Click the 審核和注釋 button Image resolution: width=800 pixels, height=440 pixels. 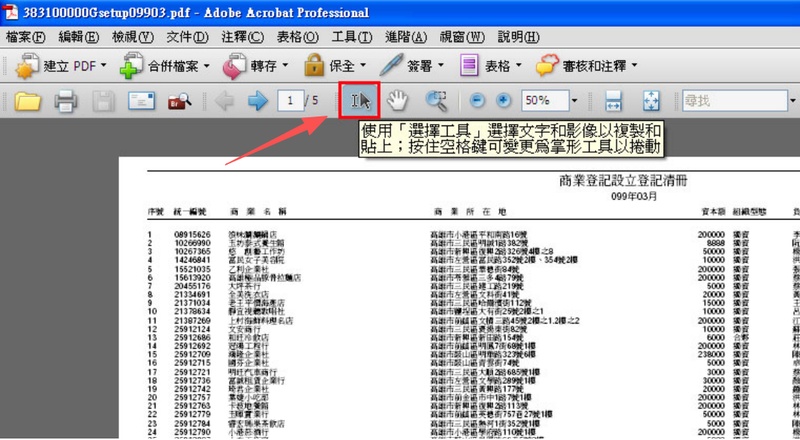tap(590, 67)
